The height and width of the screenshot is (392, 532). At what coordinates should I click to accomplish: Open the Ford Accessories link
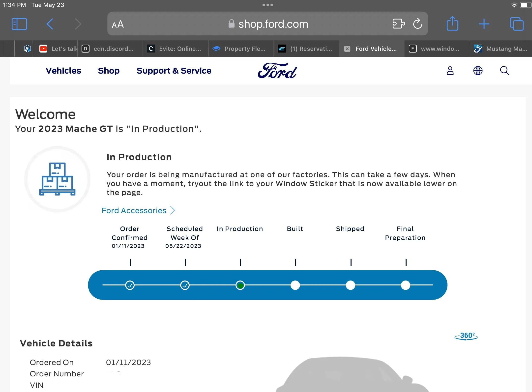[x=134, y=210]
